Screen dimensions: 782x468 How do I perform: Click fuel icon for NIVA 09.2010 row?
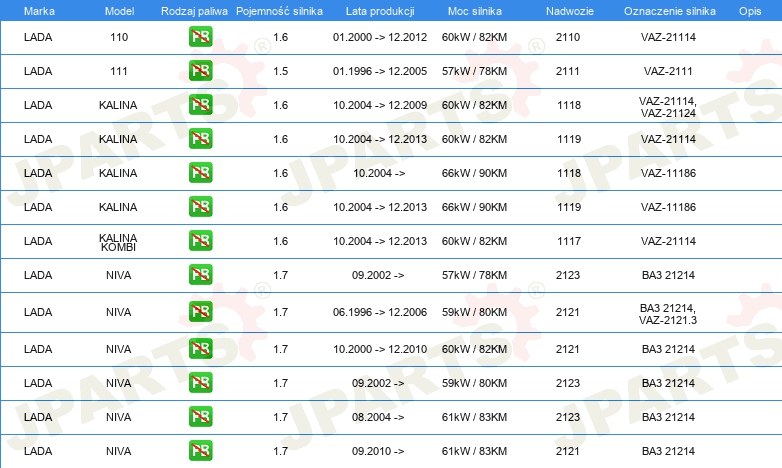click(x=200, y=451)
